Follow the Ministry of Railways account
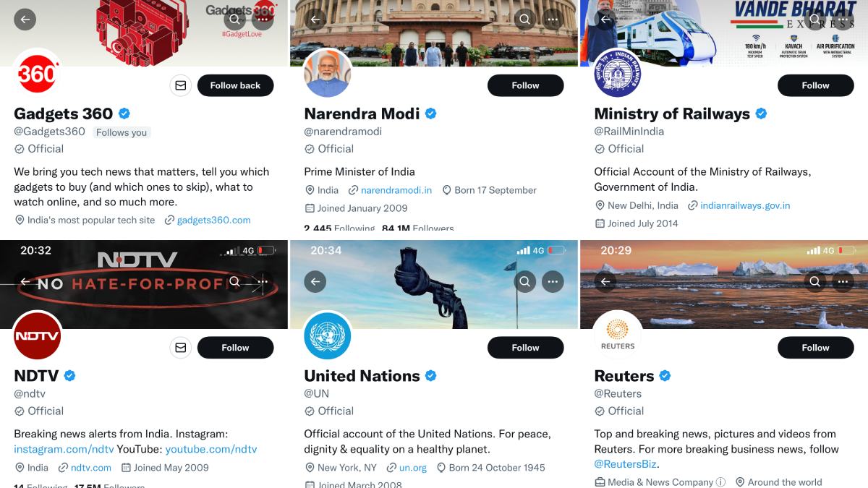The image size is (868, 488). [815, 85]
